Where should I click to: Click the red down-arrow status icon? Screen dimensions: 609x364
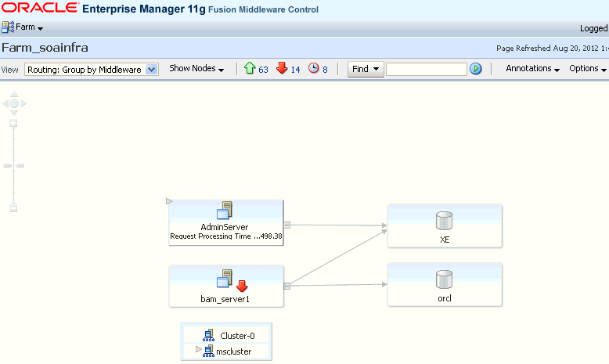282,68
